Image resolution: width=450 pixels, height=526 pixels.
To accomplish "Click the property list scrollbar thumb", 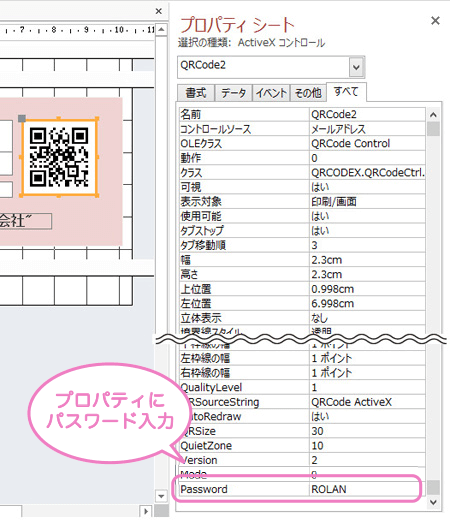I will click(x=433, y=129).
